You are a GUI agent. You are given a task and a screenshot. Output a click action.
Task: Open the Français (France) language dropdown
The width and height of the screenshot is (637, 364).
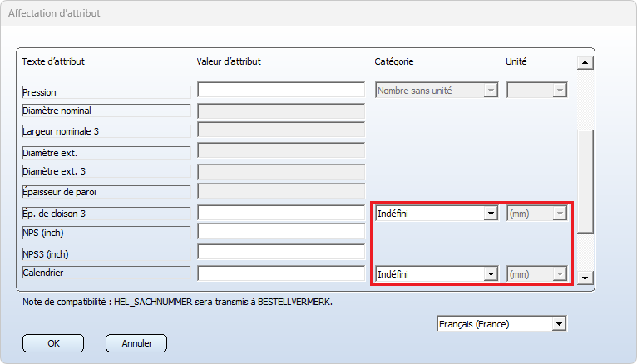pyautogui.click(x=501, y=324)
